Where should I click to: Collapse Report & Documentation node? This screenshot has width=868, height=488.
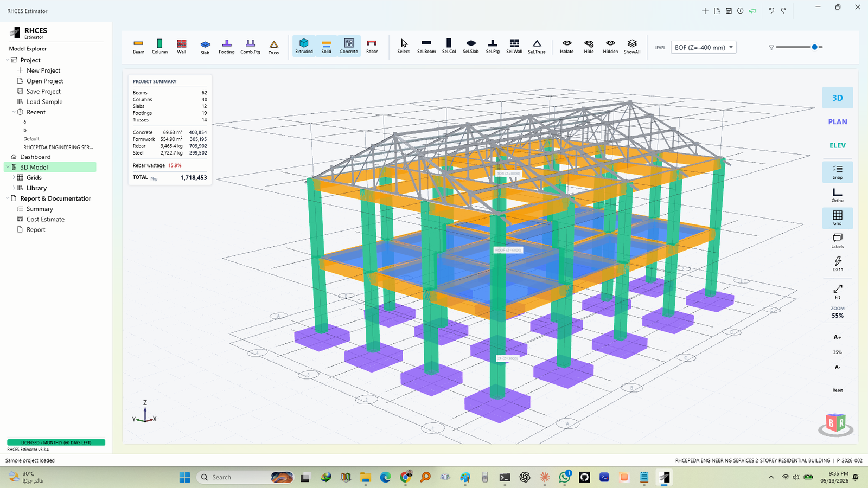(x=8, y=198)
